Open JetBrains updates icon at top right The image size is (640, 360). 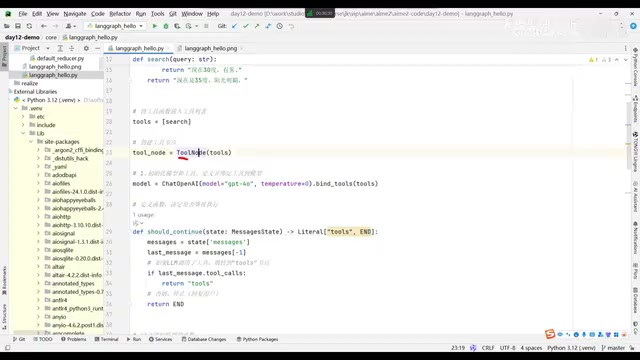click(633, 26)
